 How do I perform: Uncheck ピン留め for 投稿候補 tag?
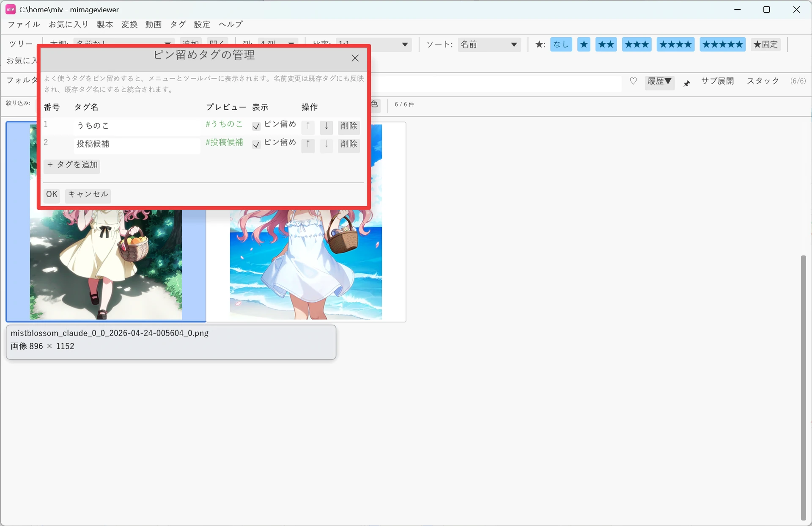(x=256, y=144)
